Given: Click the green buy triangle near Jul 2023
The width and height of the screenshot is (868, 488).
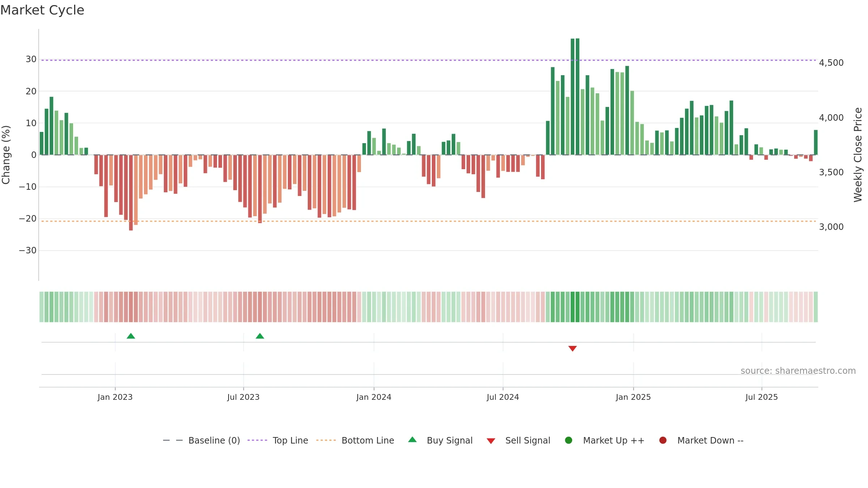Looking at the screenshot, I should pyautogui.click(x=260, y=336).
